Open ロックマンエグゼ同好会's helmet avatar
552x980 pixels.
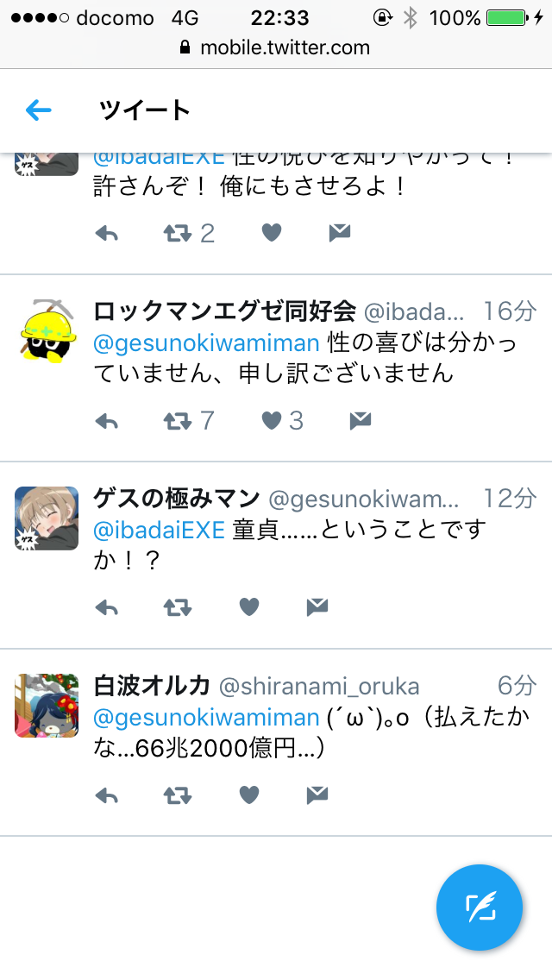47,331
